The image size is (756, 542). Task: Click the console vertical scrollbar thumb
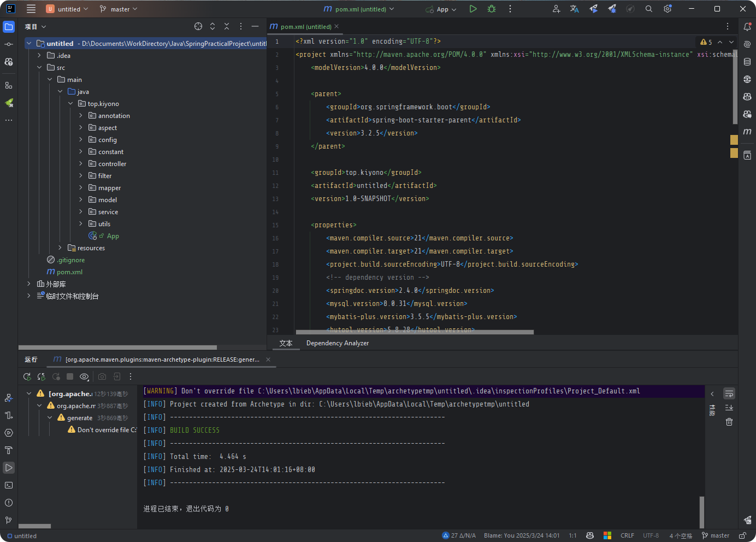click(x=702, y=512)
